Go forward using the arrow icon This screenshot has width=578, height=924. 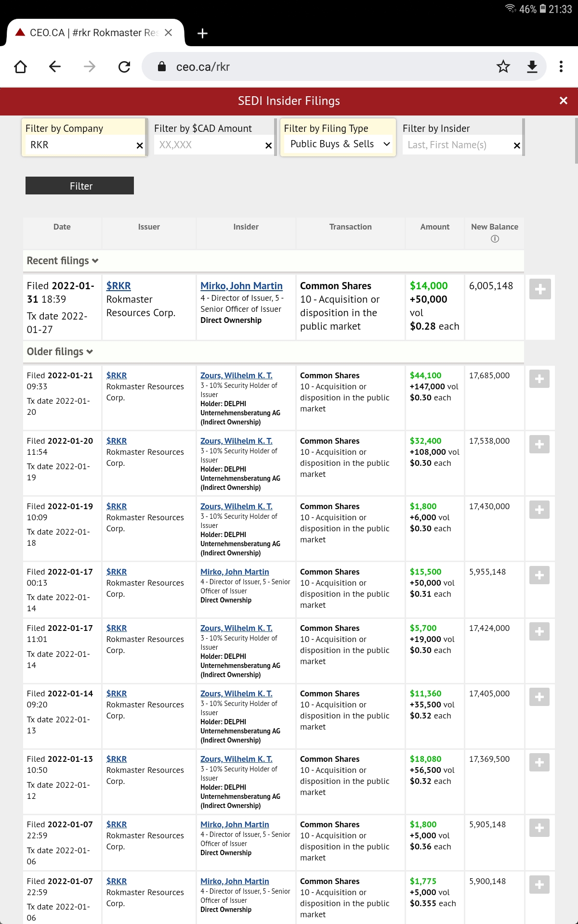point(90,66)
